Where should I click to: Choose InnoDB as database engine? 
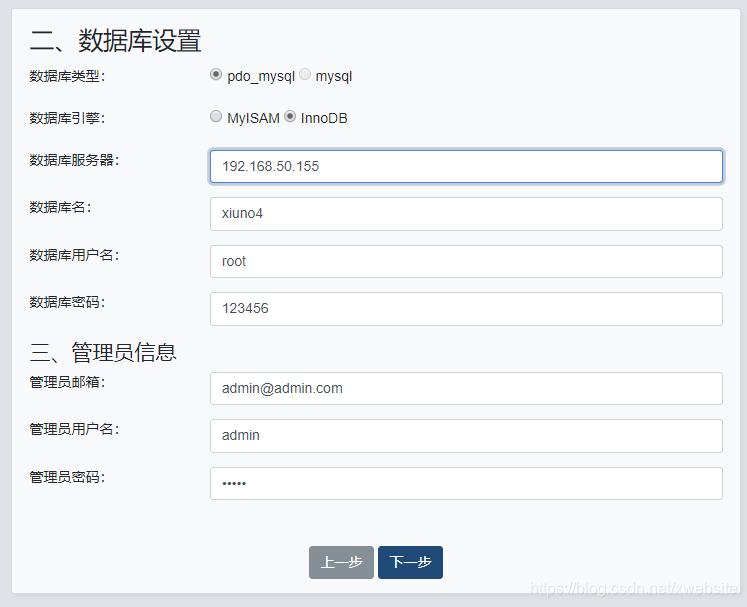(290, 116)
